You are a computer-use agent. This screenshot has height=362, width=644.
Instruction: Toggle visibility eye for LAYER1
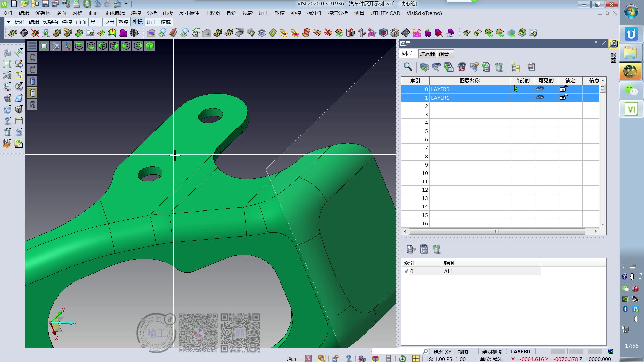pyautogui.click(x=540, y=97)
